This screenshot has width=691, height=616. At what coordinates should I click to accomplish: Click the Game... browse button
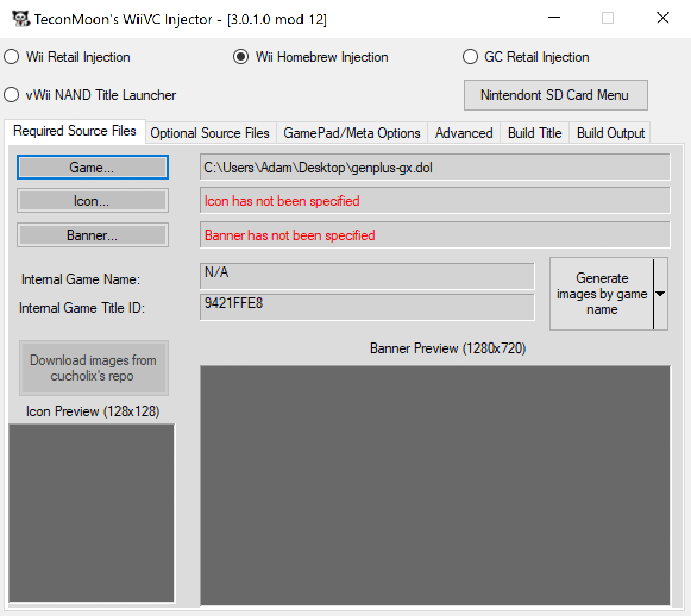pos(93,168)
